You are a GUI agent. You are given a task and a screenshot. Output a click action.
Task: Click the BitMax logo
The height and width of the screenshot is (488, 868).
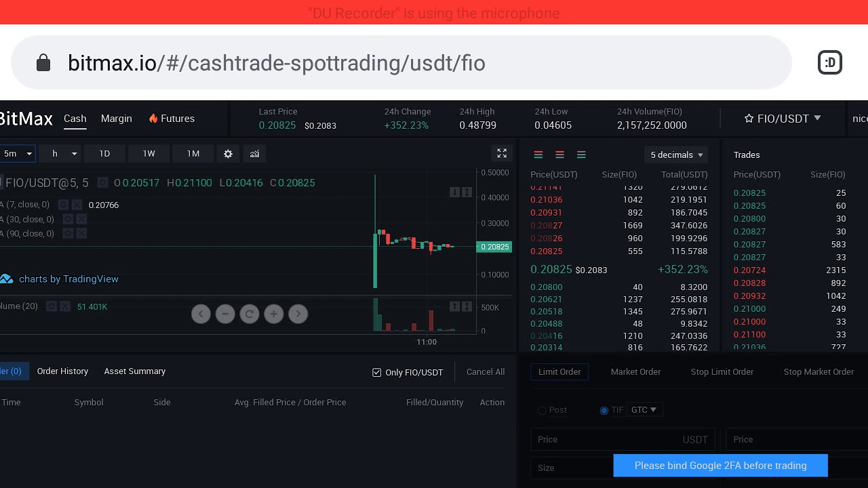[x=26, y=119]
